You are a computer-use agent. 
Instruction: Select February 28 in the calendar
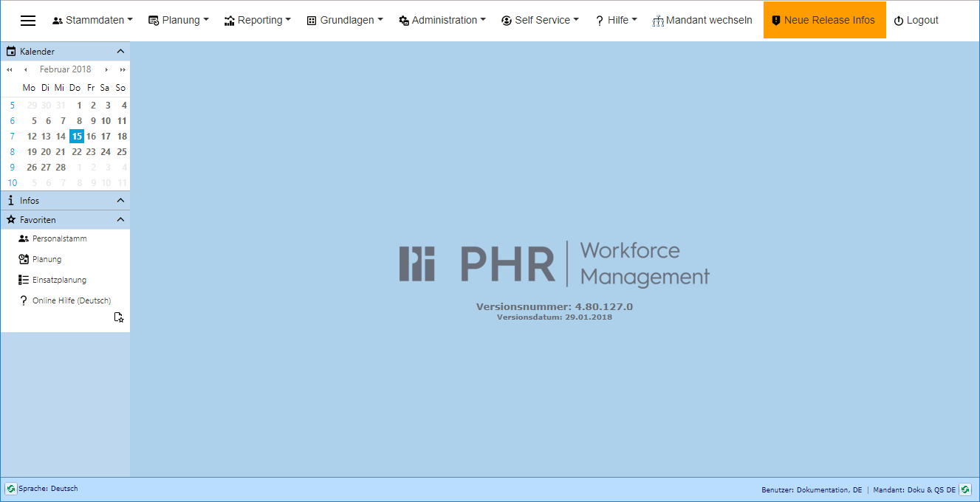coord(61,168)
